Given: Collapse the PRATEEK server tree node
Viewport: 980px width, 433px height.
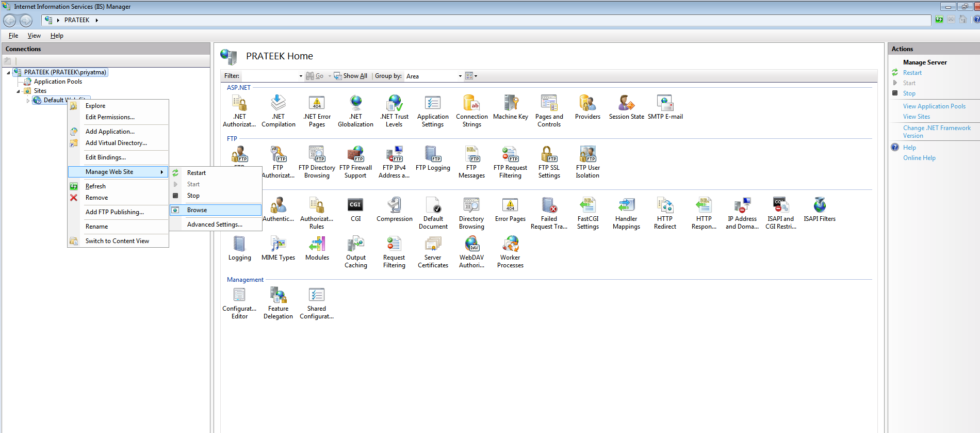Looking at the screenshot, I should (8, 73).
